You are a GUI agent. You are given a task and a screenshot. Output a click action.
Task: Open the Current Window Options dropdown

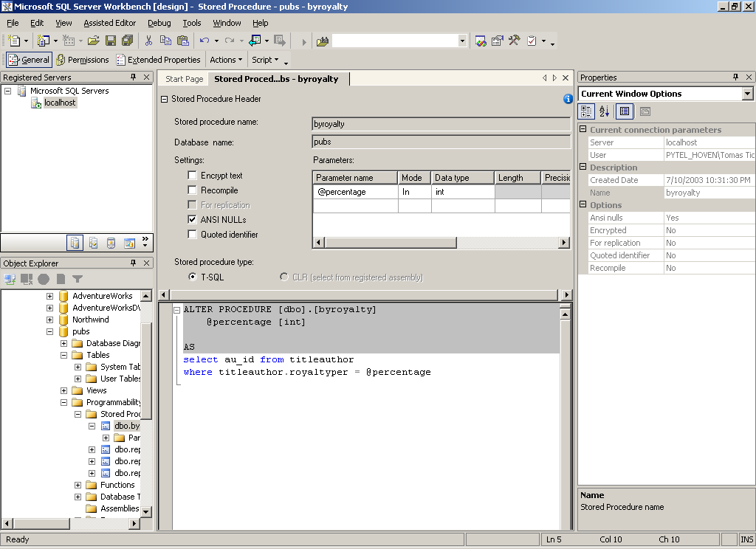pyautogui.click(x=747, y=94)
